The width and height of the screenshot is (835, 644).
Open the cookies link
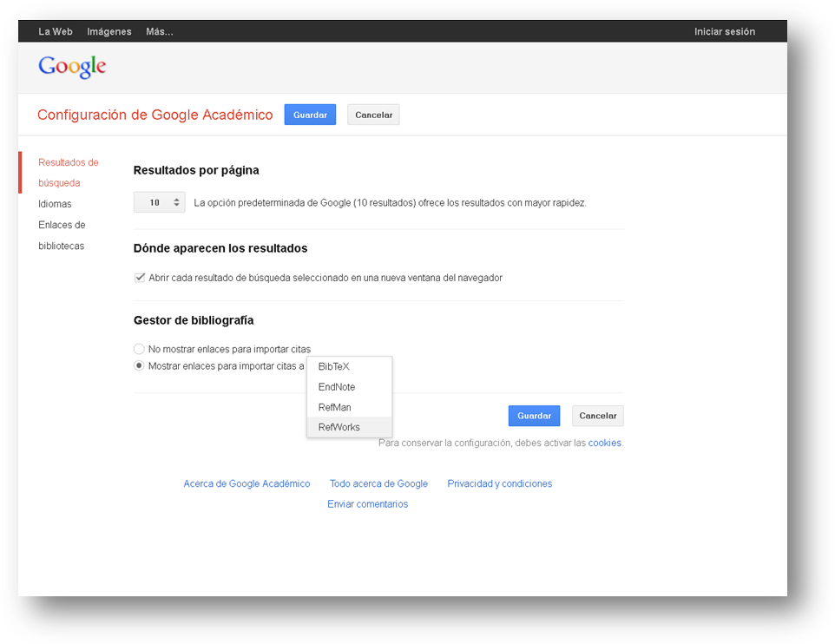pyautogui.click(x=604, y=443)
